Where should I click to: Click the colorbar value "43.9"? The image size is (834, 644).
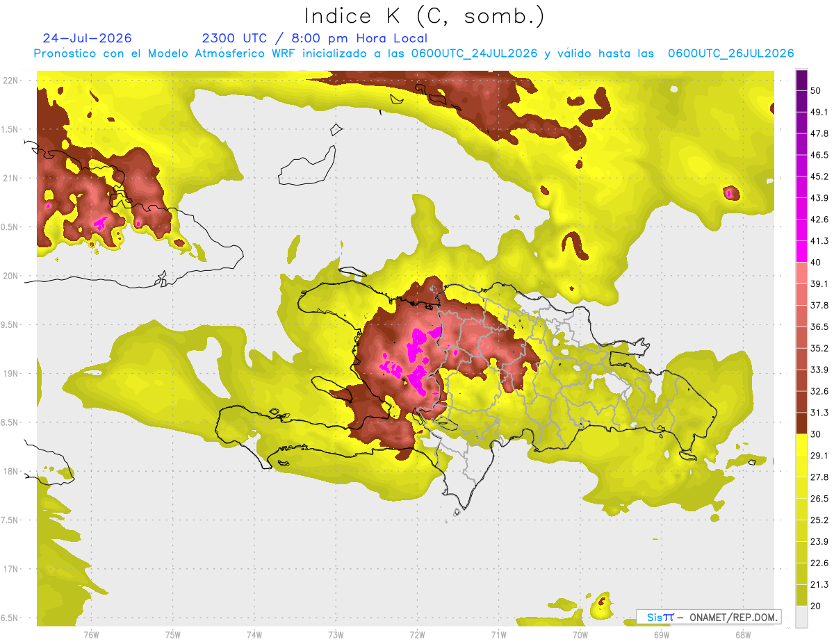819,198
